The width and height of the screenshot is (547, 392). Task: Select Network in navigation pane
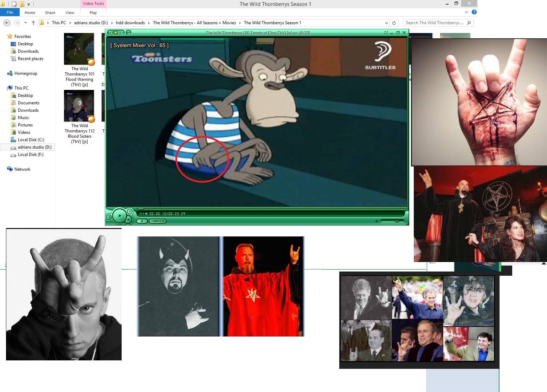tap(22, 169)
